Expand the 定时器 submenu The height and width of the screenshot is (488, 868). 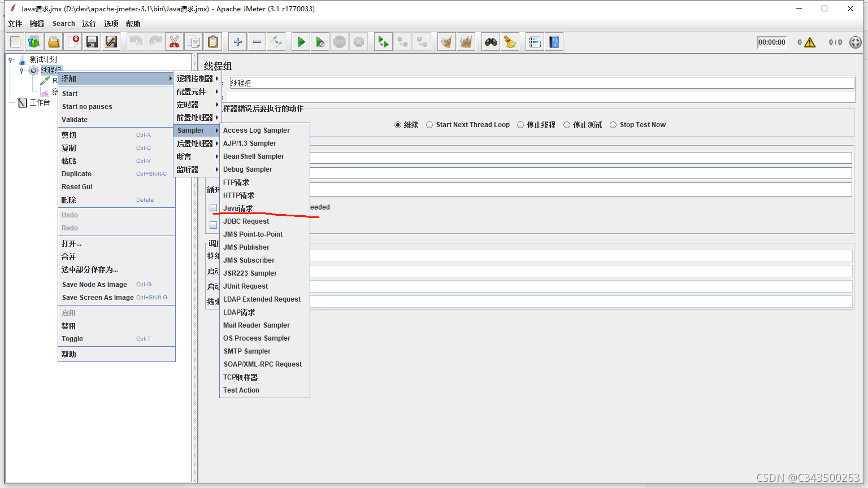(197, 104)
